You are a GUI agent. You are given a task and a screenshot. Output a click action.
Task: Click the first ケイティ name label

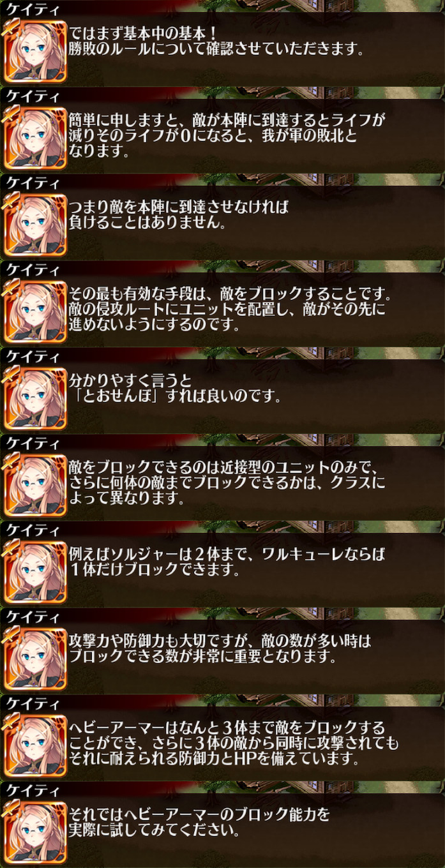[33, 10]
